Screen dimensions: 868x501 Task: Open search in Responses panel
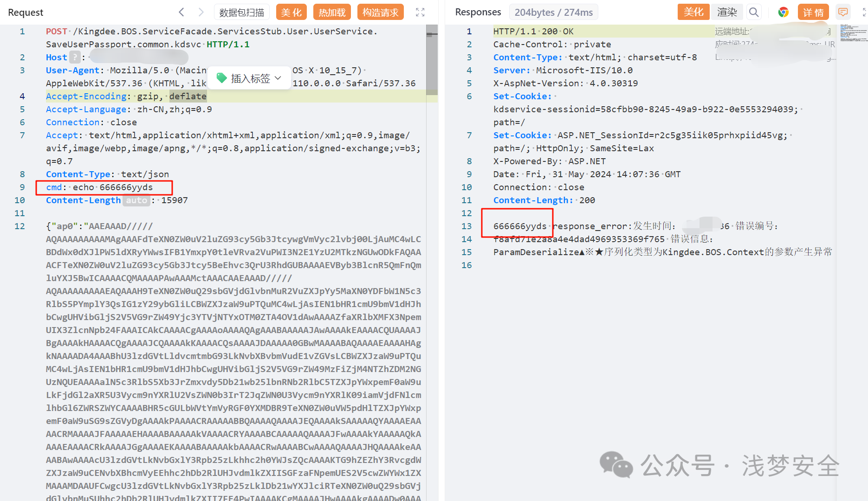[754, 12]
